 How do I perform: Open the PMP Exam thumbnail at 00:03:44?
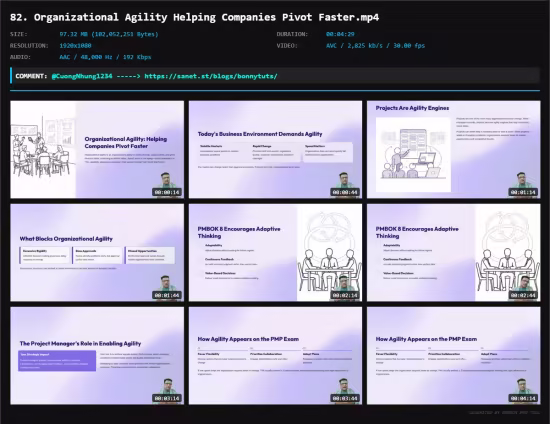pos(275,356)
